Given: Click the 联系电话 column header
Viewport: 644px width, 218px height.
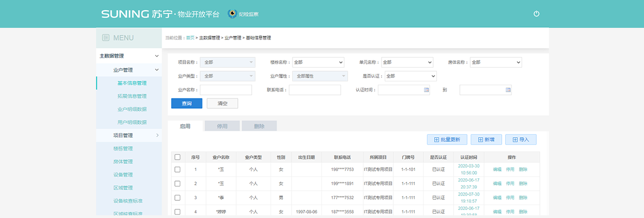Looking at the screenshot, I should pyautogui.click(x=342, y=157).
